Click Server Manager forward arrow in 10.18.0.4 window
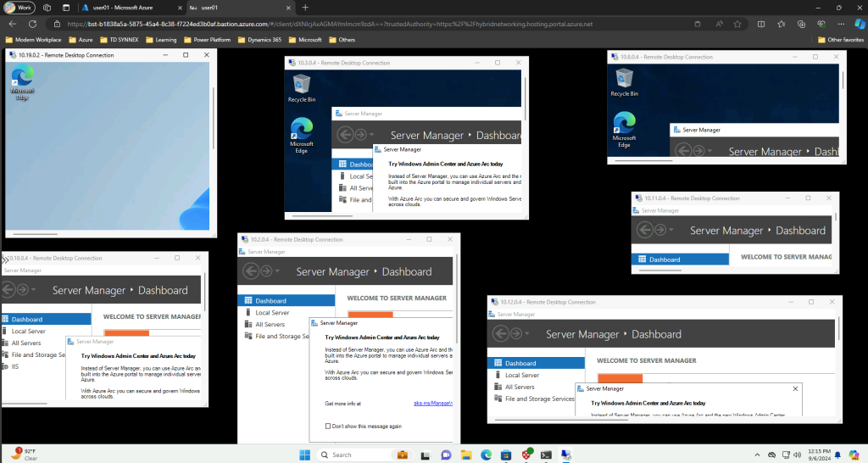This screenshot has width=868, height=463. [22, 290]
